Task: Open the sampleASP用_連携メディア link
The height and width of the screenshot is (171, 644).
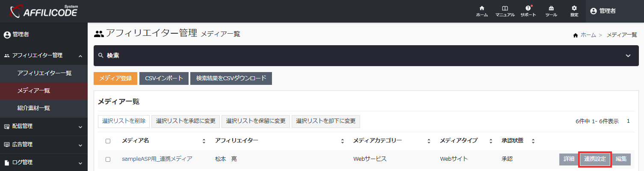Action: tap(157, 159)
